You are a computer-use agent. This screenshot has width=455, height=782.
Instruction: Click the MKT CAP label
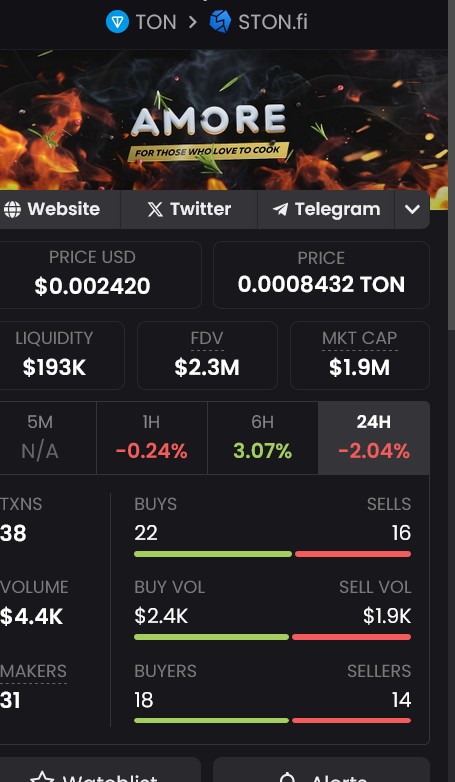point(359,339)
